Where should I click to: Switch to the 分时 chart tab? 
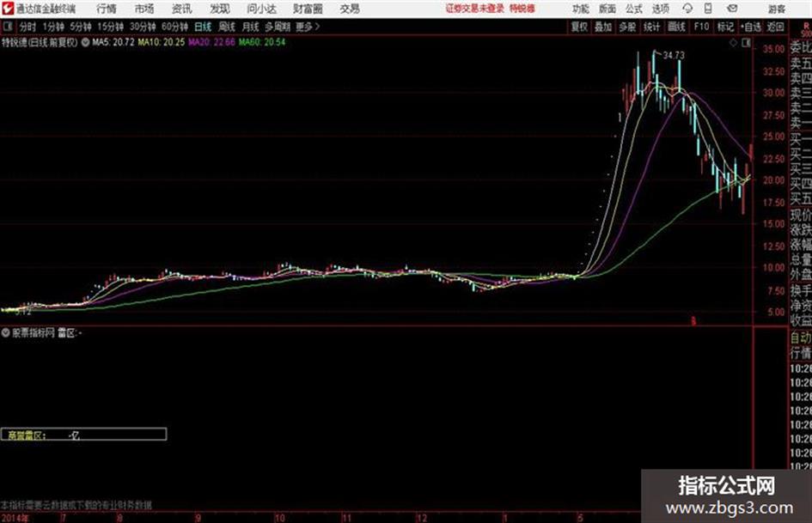[x=28, y=27]
